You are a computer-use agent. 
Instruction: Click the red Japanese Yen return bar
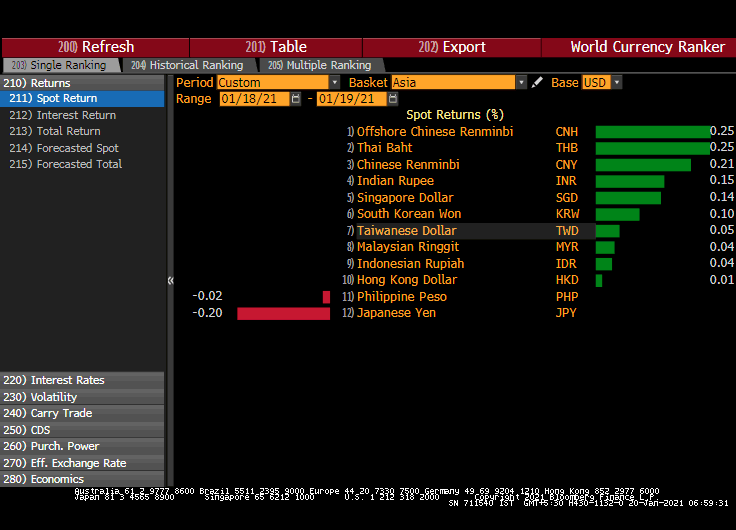point(283,313)
